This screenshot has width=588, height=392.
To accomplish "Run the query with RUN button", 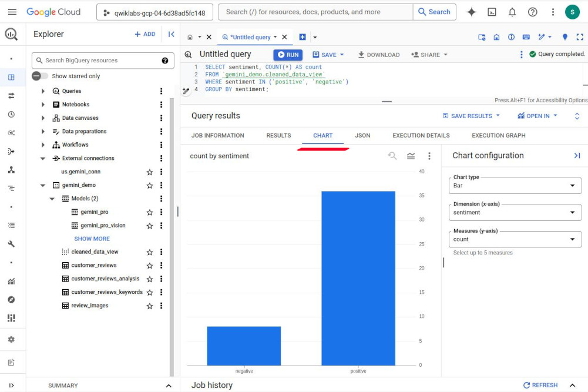I will tap(288, 55).
